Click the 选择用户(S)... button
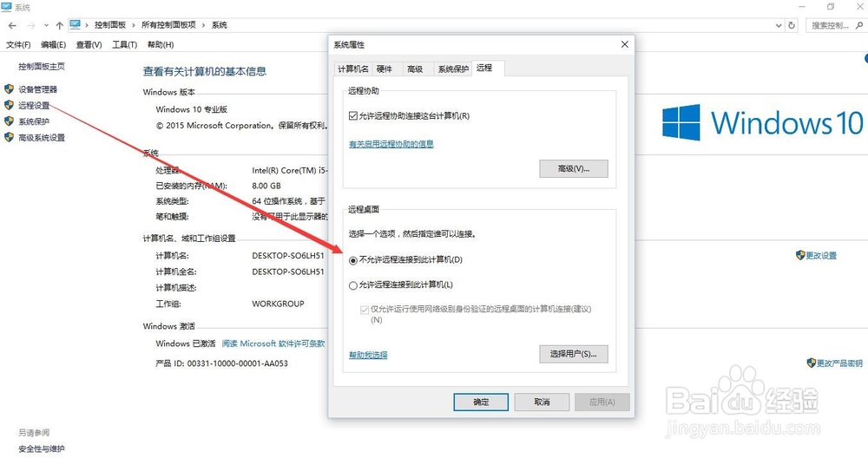868x458 pixels. pos(574,354)
